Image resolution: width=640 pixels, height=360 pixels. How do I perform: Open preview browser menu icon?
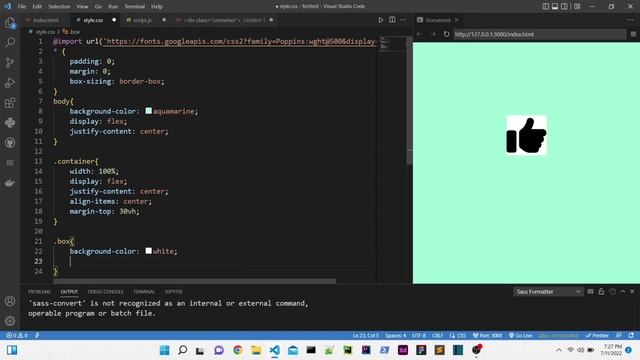[633, 34]
